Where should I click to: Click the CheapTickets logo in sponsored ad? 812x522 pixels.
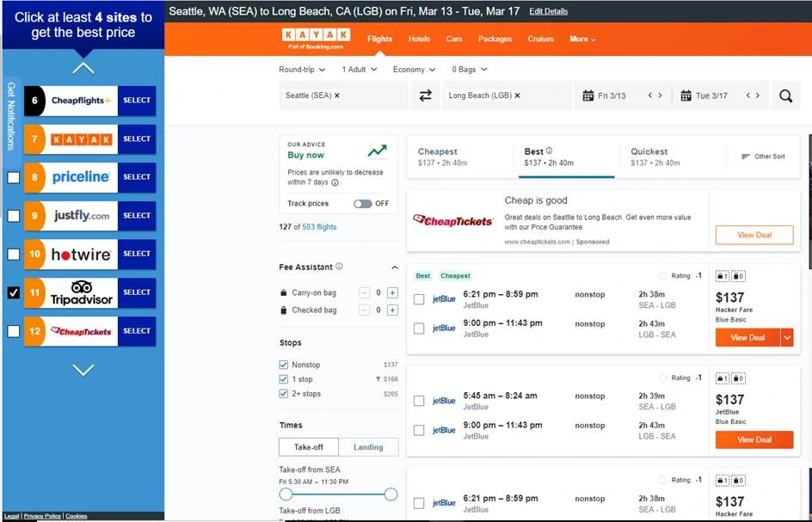[x=453, y=221]
